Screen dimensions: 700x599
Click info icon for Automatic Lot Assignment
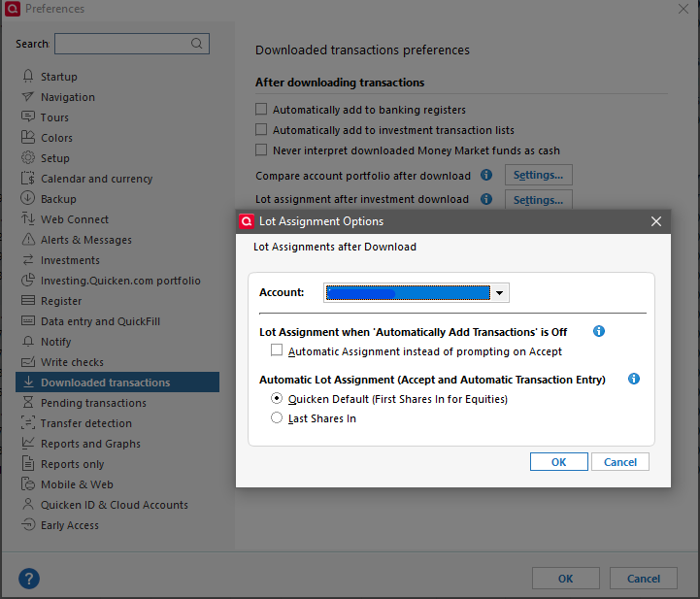click(634, 379)
